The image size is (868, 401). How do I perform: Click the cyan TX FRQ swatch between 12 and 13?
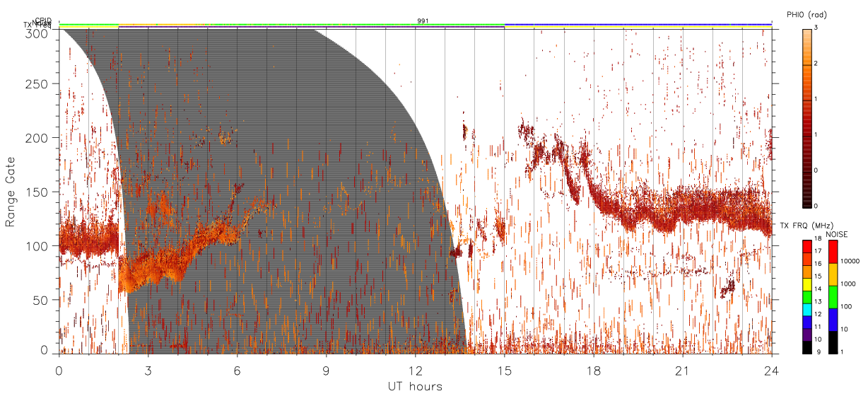807,310
